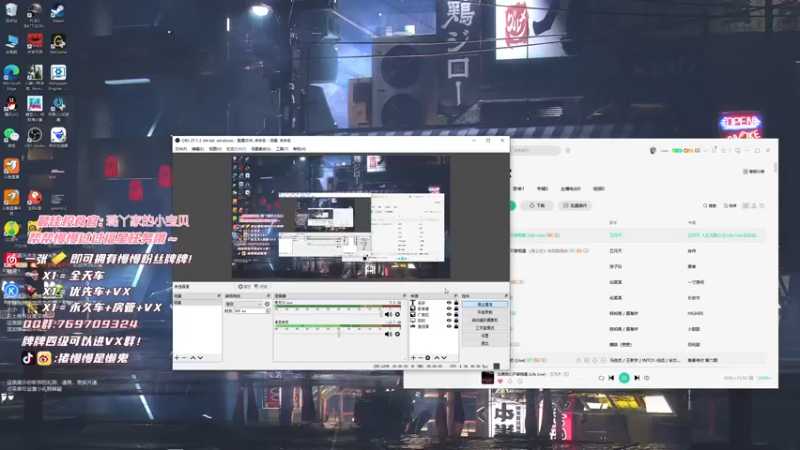Toggle lock on second source in list
This screenshot has height=450, width=800.
[456, 309]
